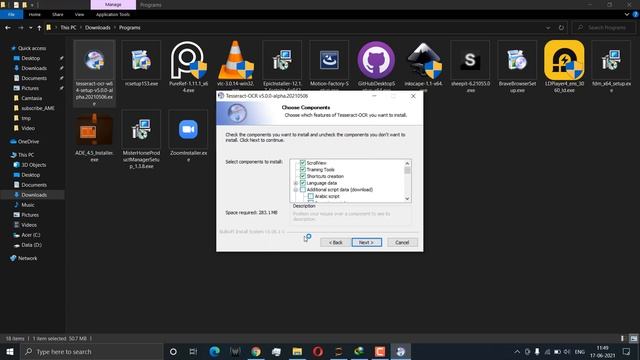Select the tesseract-ocr setup exe file

[94, 73]
